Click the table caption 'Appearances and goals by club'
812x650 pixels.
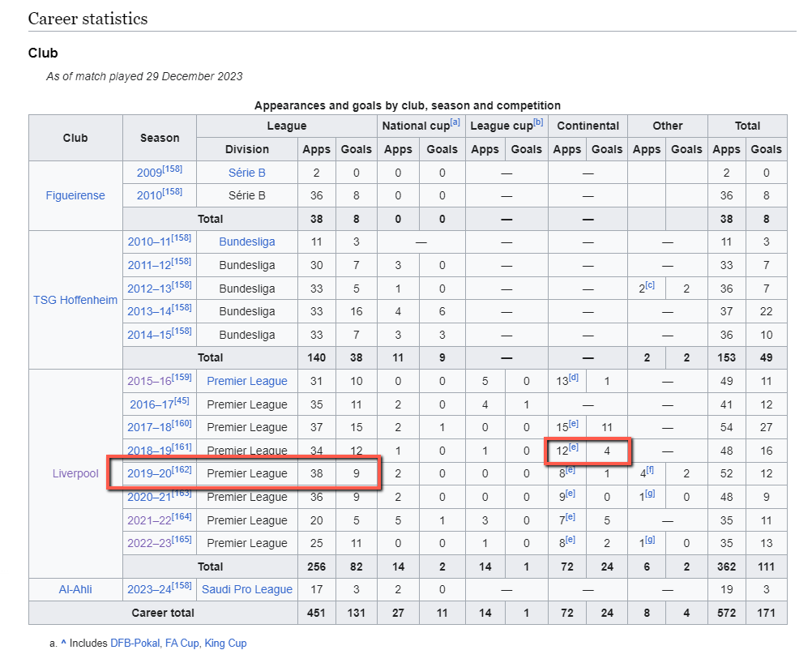click(x=408, y=105)
